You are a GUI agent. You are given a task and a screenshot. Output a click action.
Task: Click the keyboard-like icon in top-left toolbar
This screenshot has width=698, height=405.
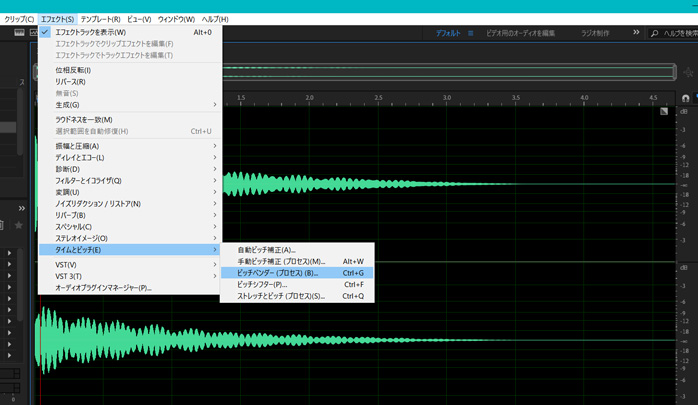point(19,32)
